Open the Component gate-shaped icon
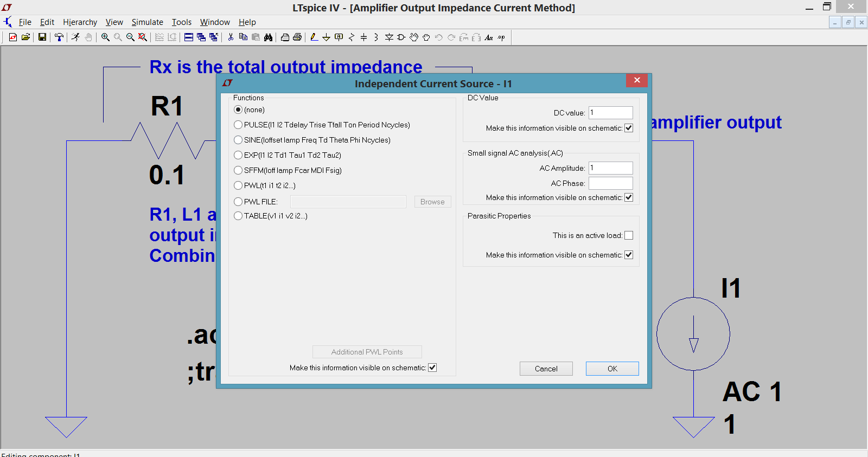Screen dimensions: 868x457 [401, 37]
